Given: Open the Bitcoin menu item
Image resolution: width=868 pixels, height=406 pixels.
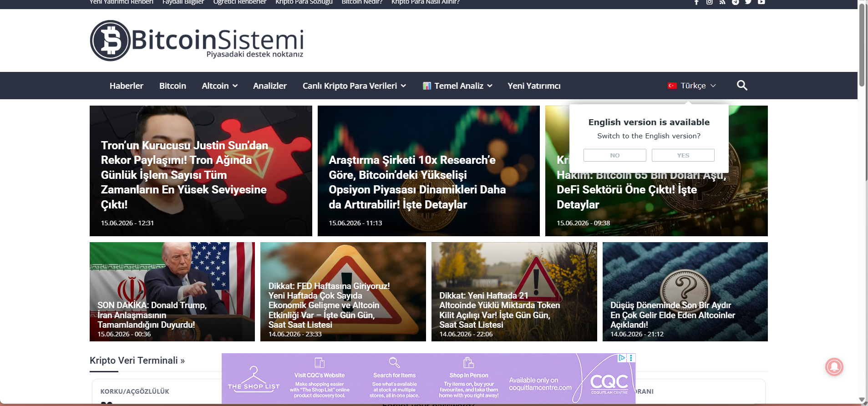Looking at the screenshot, I should [173, 86].
